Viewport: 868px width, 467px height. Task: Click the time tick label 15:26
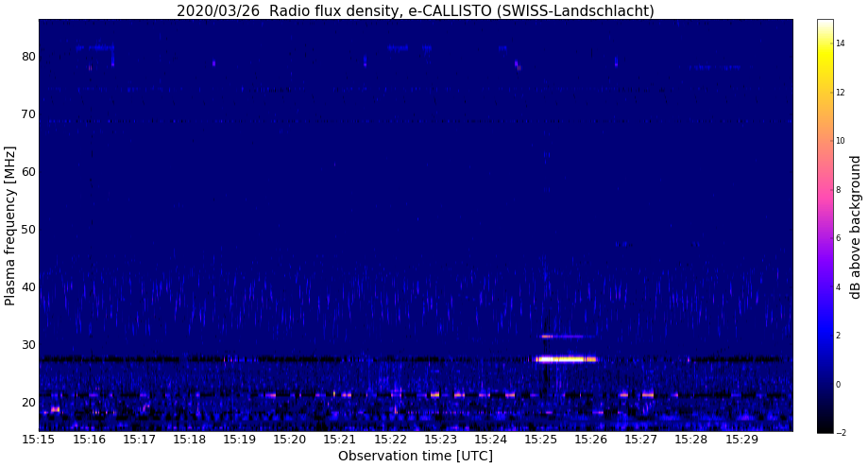point(591,440)
